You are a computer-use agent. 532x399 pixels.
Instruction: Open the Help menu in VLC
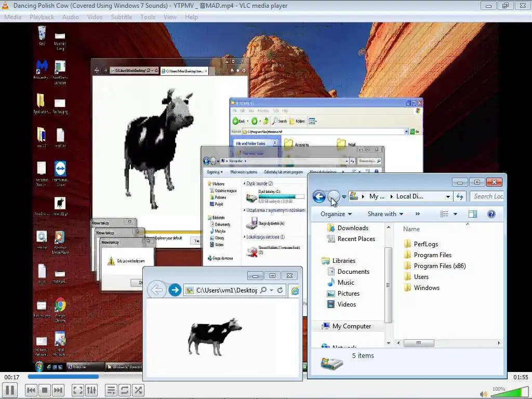click(191, 17)
